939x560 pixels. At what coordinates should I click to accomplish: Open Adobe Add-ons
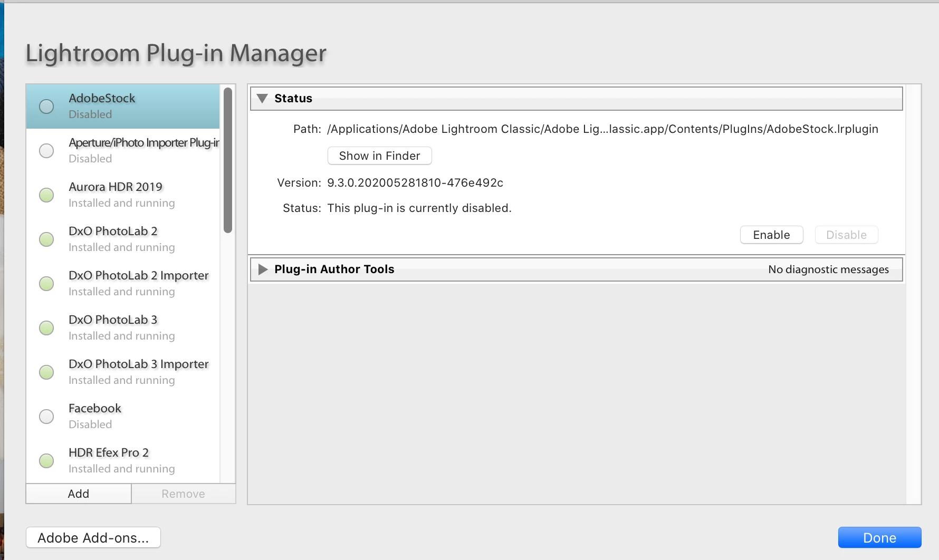coord(93,538)
